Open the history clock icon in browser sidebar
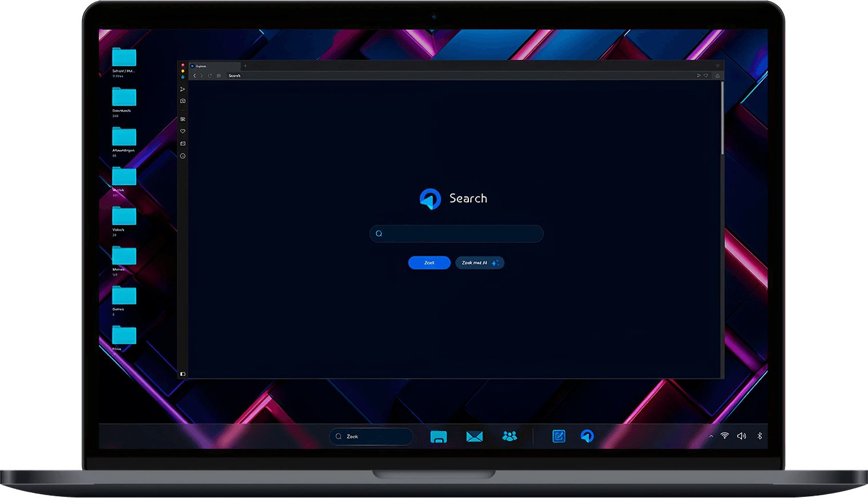The width and height of the screenshot is (868, 498). point(183,156)
